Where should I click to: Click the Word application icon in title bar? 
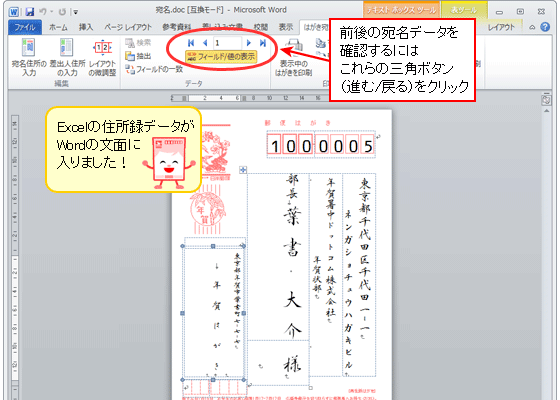(x=14, y=12)
